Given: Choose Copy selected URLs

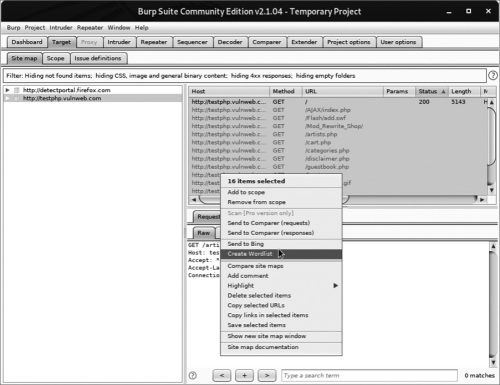Looking at the screenshot, I should [x=281, y=305].
